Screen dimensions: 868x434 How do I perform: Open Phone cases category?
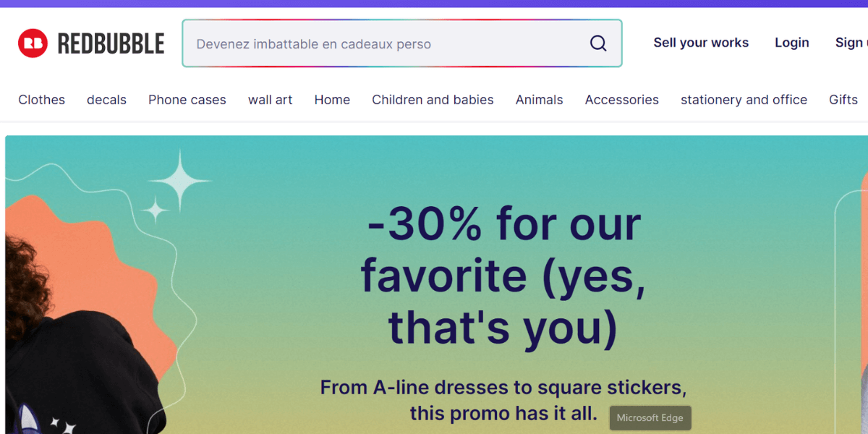pos(187,100)
